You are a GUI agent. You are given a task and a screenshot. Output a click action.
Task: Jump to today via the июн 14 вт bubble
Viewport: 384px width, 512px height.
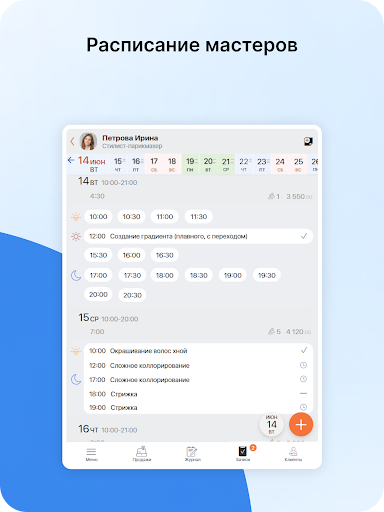click(272, 425)
